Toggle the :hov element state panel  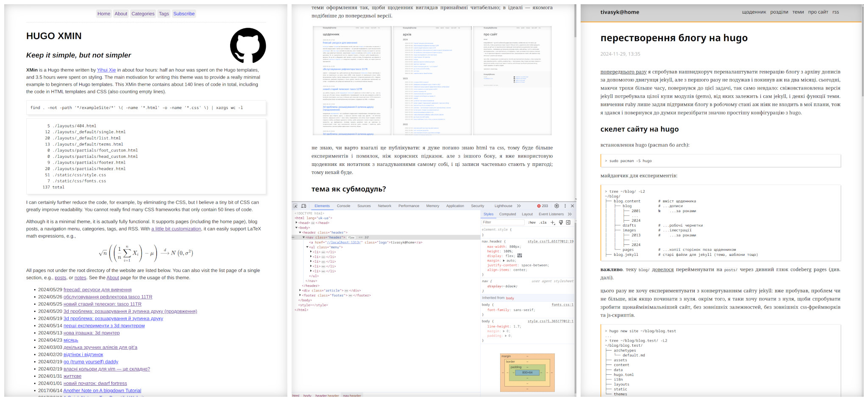[x=532, y=222]
